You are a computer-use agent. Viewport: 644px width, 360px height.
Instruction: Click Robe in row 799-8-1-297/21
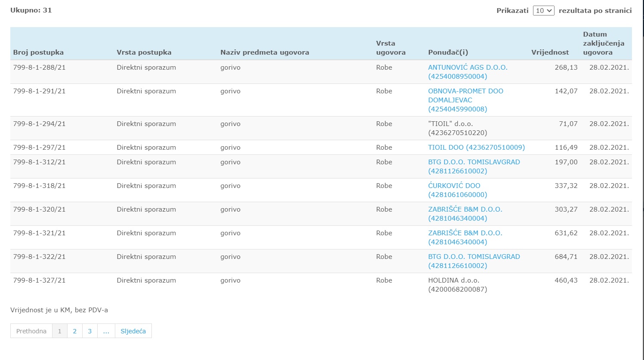pyautogui.click(x=384, y=147)
